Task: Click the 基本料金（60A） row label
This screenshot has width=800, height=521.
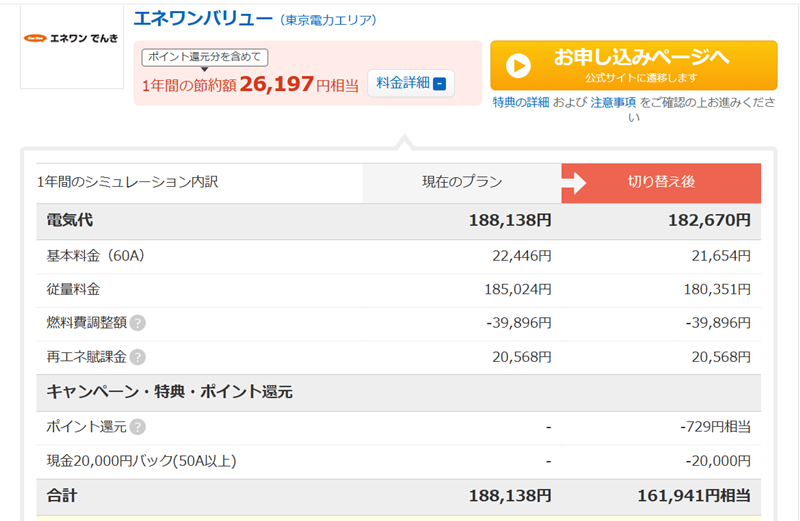Action: click(x=96, y=256)
